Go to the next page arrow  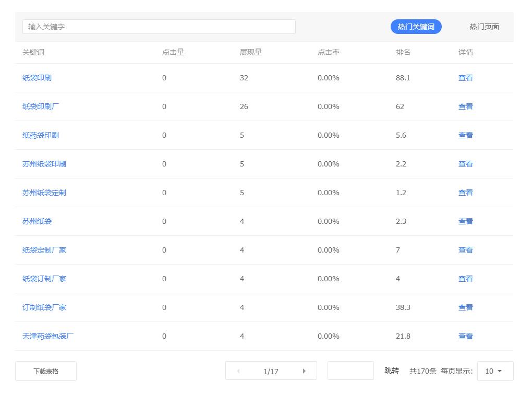[304, 371]
